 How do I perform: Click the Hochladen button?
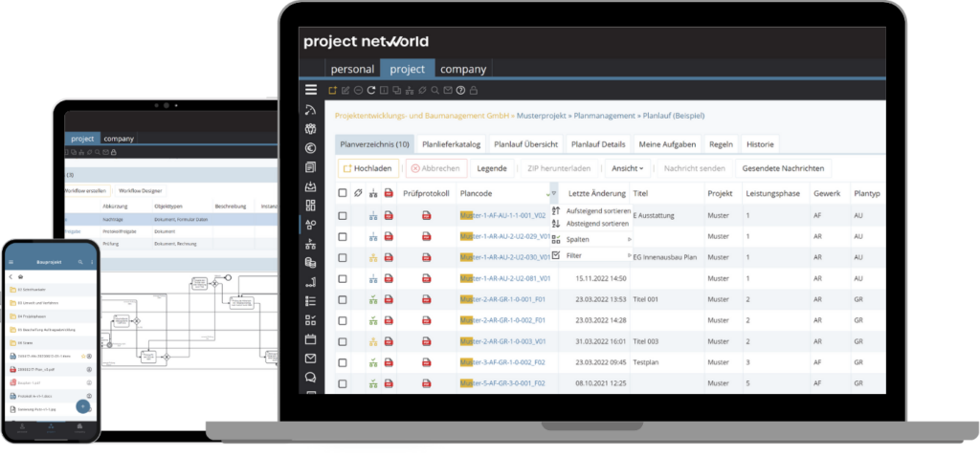[x=368, y=168]
